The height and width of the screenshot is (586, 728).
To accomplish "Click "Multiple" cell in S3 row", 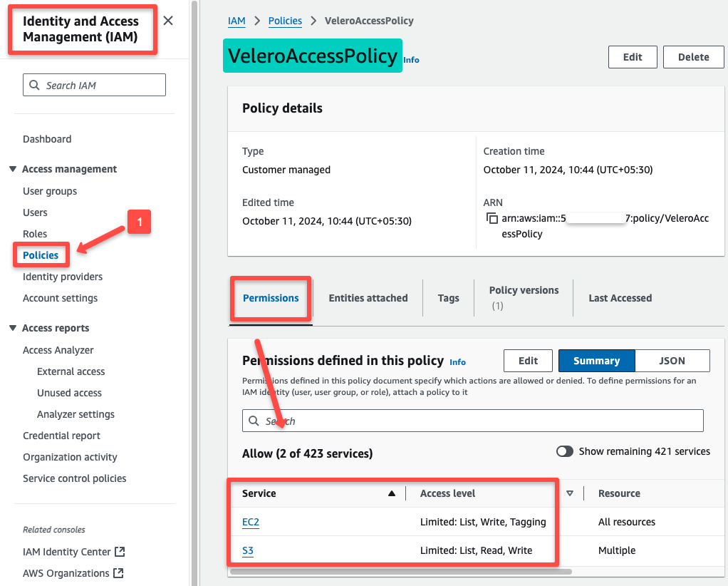I will (x=617, y=550).
